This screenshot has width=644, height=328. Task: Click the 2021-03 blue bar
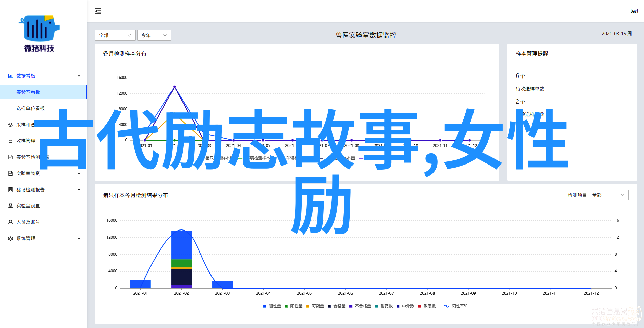pyautogui.click(x=222, y=285)
